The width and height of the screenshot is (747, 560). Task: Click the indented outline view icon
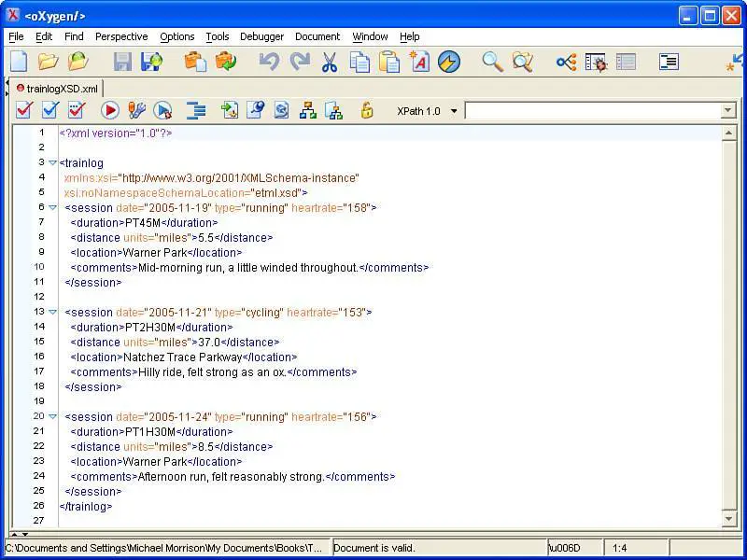coord(669,62)
